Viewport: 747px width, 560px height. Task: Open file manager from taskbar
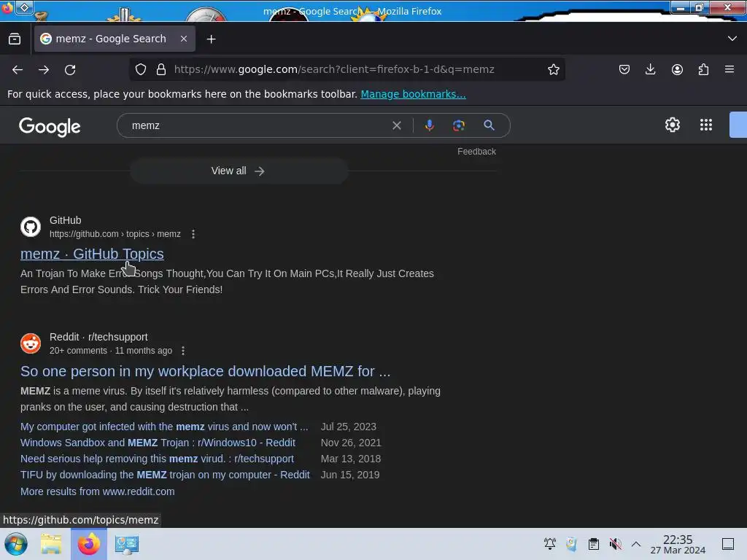[51, 544]
